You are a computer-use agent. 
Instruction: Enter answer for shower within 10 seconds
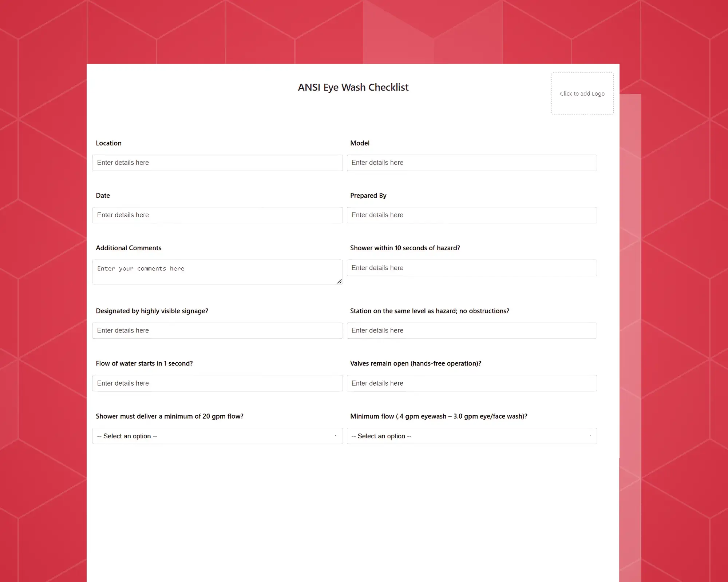(x=472, y=268)
